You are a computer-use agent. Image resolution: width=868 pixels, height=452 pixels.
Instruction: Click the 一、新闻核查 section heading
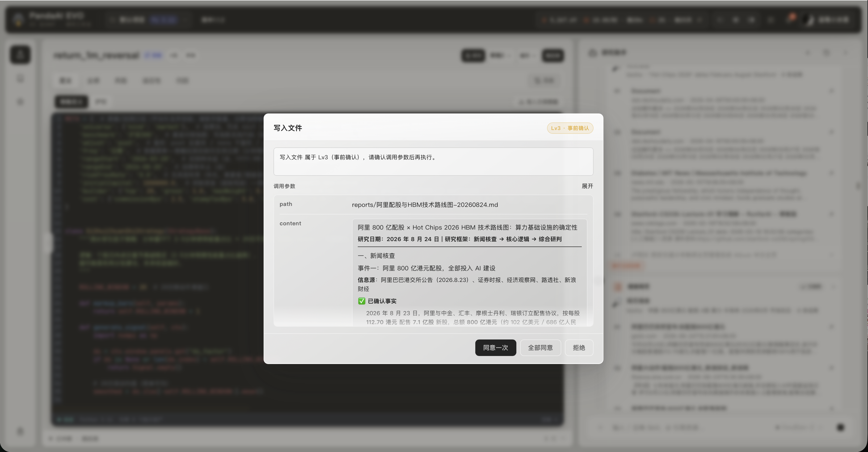[376, 256]
